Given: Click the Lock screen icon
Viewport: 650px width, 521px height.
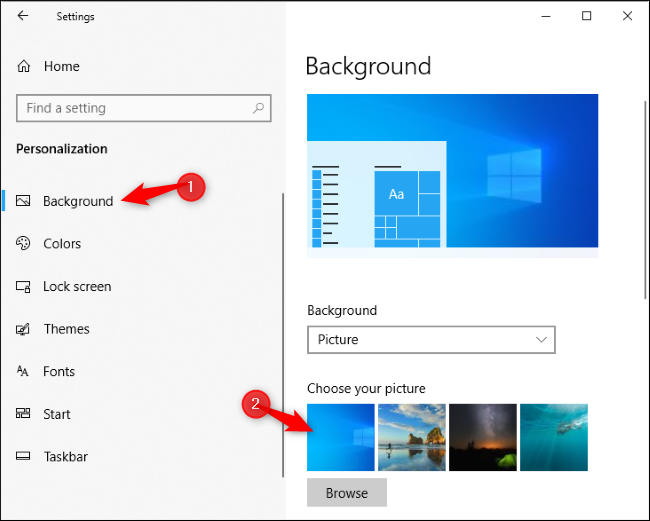Looking at the screenshot, I should 23,286.
